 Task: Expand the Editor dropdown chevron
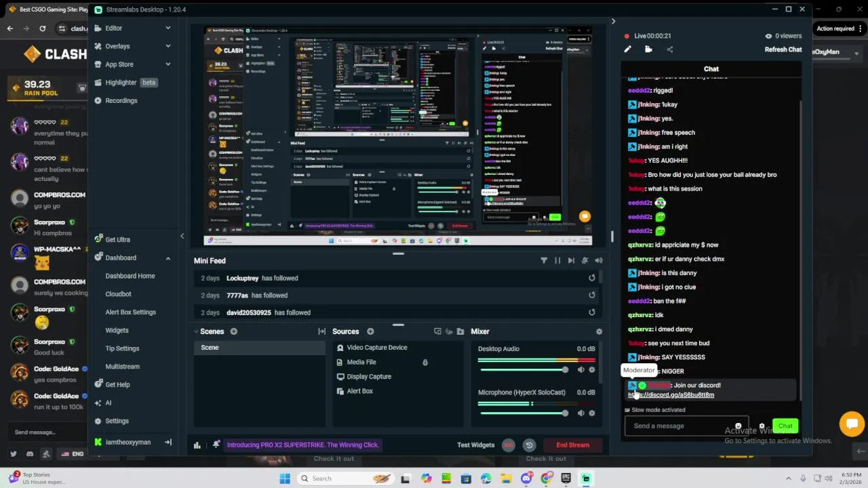coord(167,28)
